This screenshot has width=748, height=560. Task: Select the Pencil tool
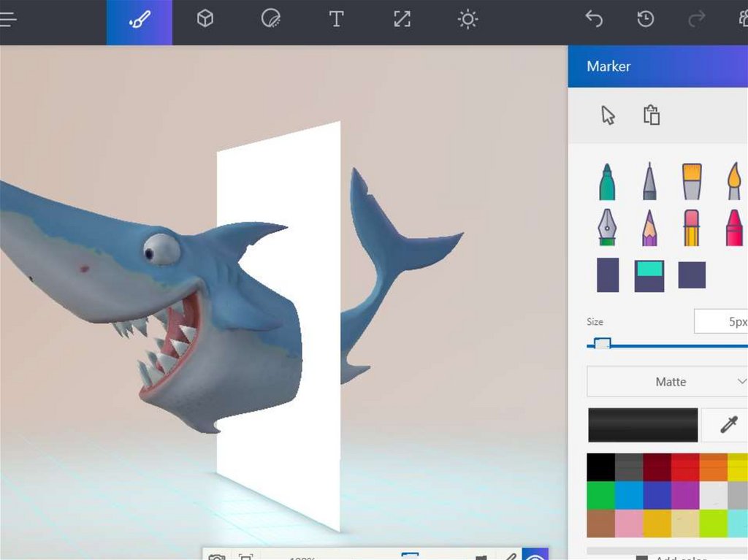tap(649, 228)
